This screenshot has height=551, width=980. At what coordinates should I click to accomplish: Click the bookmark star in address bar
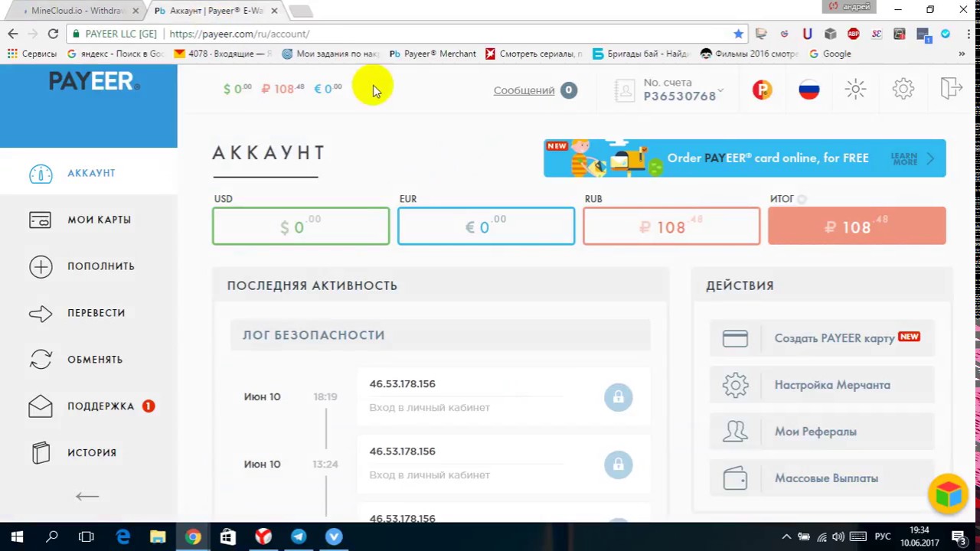[x=738, y=34]
